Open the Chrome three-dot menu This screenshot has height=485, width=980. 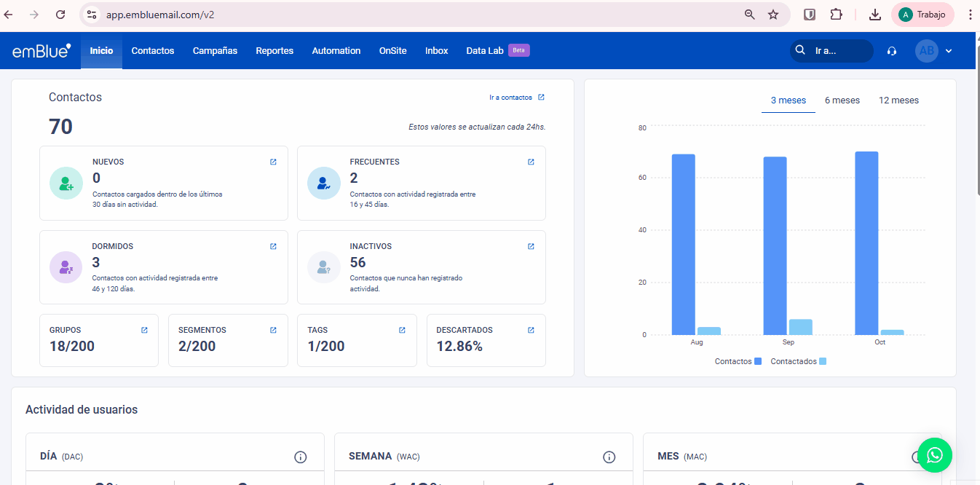tap(969, 15)
